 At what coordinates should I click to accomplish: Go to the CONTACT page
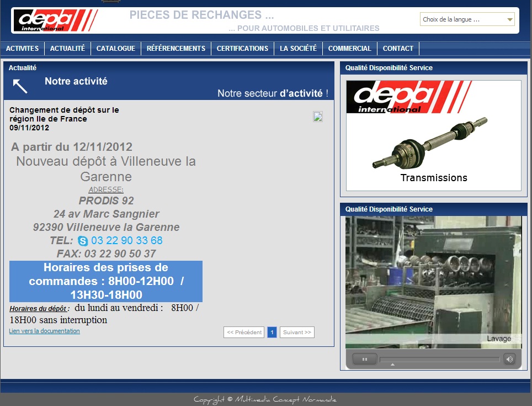(398, 49)
